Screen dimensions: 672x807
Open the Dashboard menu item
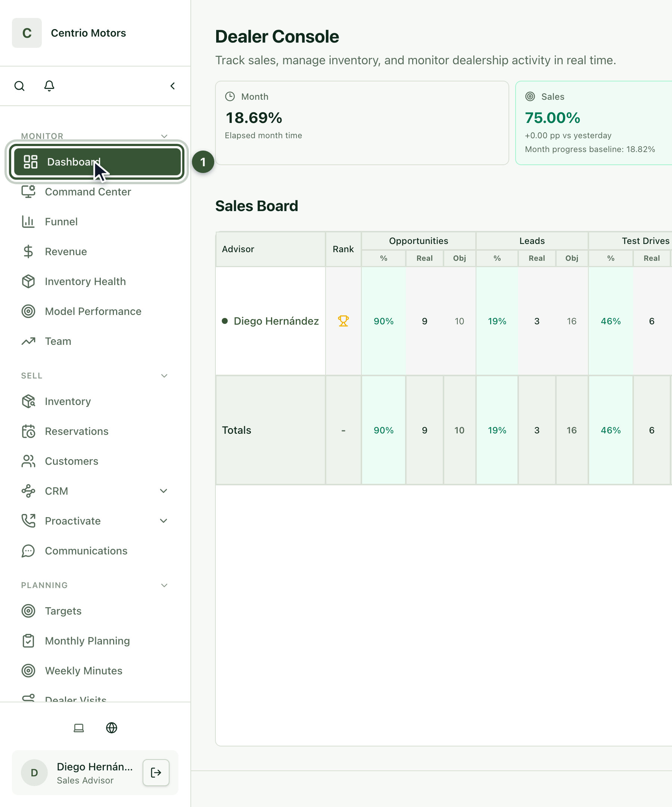(x=97, y=162)
